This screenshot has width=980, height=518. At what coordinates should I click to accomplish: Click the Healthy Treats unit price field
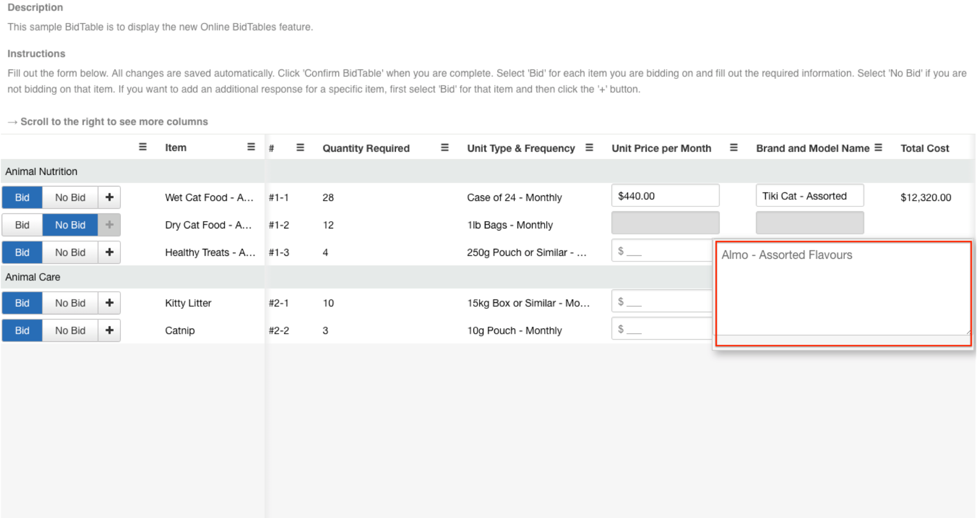point(662,251)
